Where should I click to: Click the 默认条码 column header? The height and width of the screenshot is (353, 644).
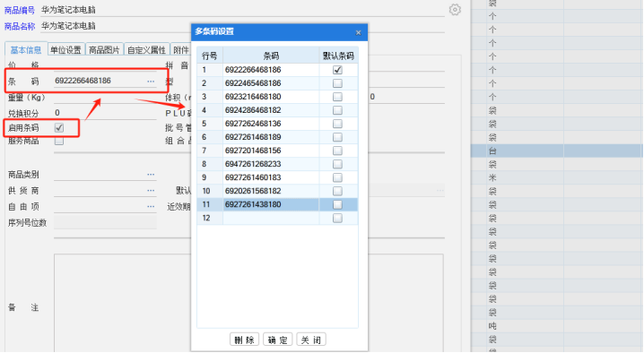tap(338, 56)
